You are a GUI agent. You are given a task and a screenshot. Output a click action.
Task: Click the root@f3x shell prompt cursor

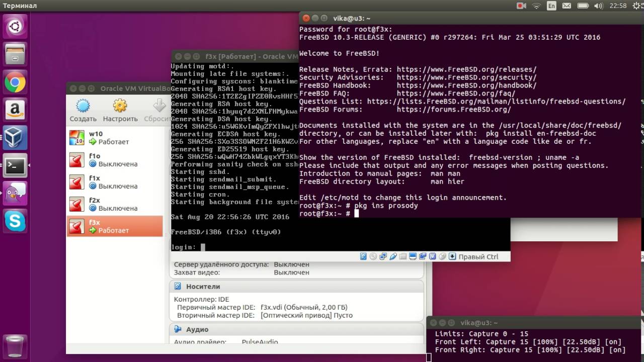356,214
